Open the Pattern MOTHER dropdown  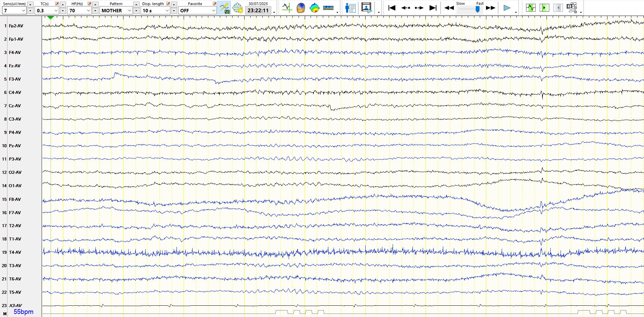click(x=129, y=11)
